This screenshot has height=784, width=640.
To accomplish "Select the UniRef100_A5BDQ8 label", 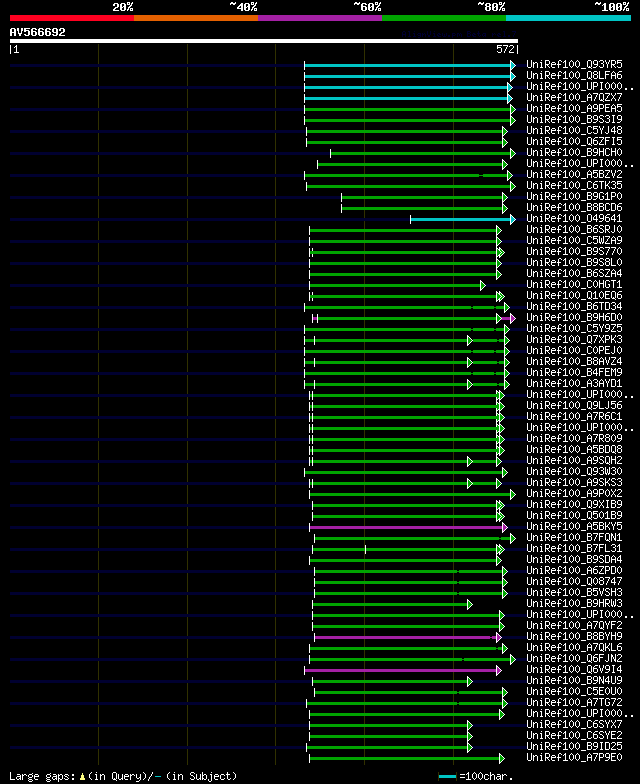I will tap(574, 450).
